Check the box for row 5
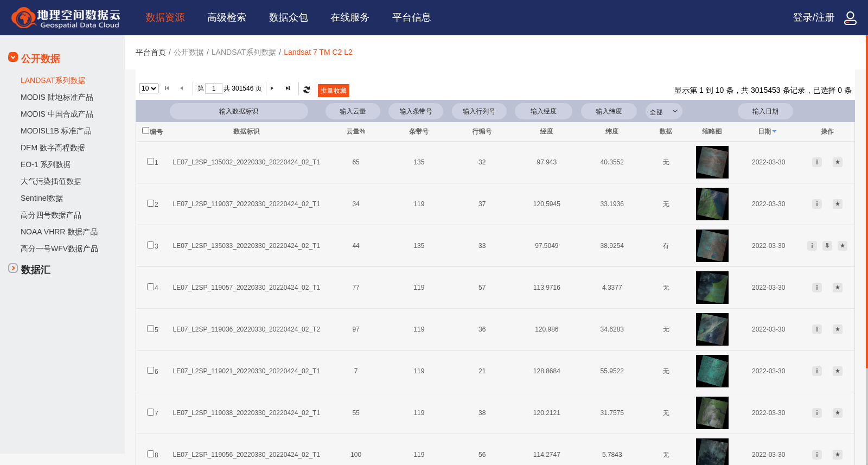868x465 pixels. [x=150, y=329]
